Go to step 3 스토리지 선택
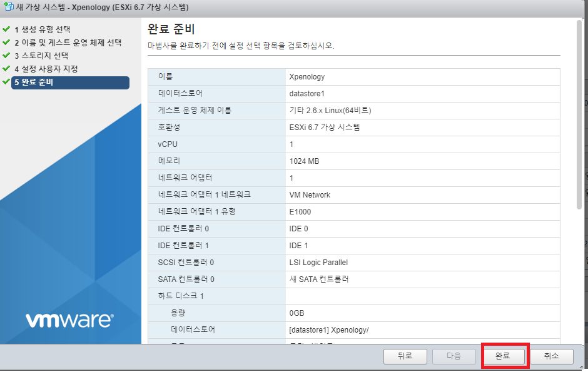Image resolution: width=588 pixels, height=372 pixels. (41, 56)
